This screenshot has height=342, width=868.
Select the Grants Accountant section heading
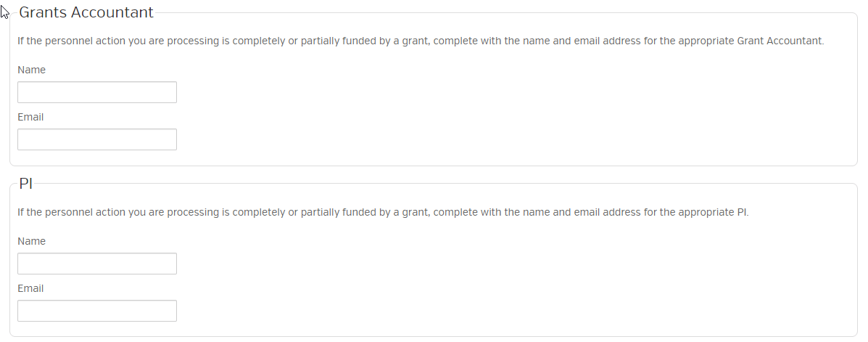[86, 12]
